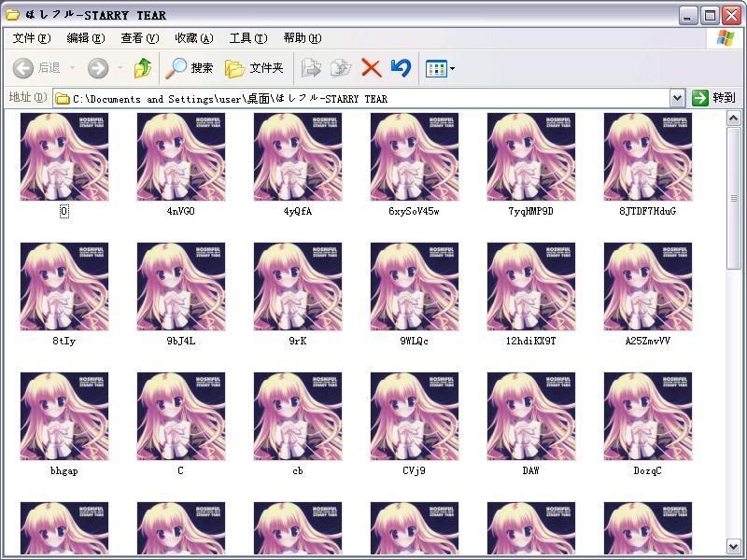The image size is (747, 560).
Task: Select the thumbnail named A25ZmvVV
Action: 648,287
